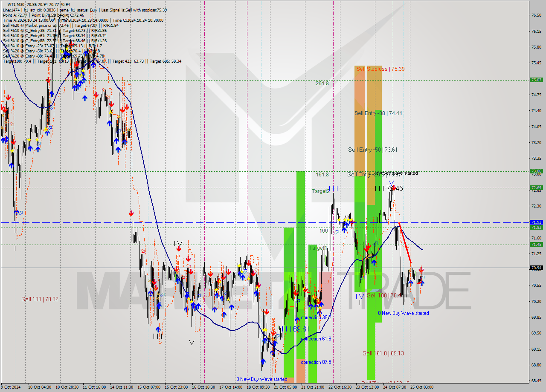Click the 74.40 price axis label
This screenshot has width=546, height=392.
point(536,111)
